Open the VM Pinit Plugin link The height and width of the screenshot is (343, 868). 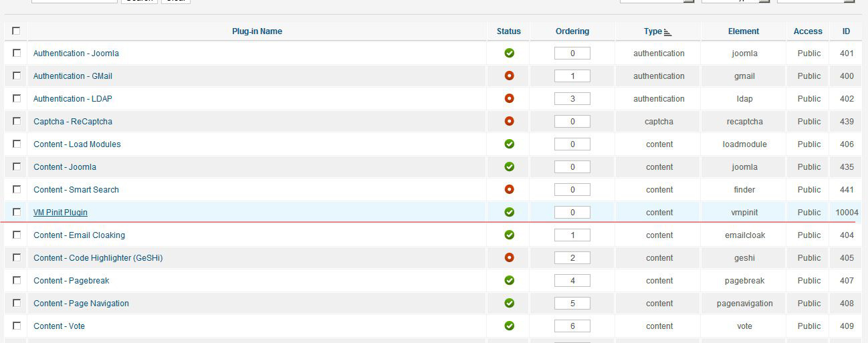pos(60,212)
